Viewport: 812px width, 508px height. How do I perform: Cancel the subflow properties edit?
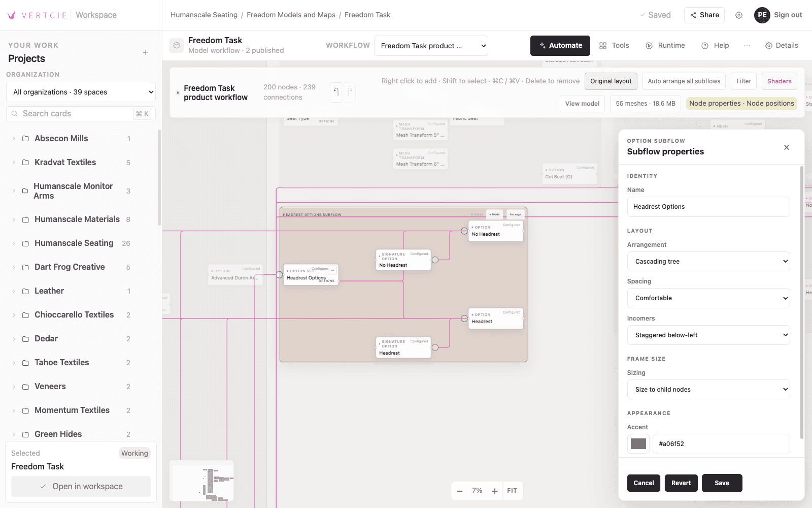644,483
